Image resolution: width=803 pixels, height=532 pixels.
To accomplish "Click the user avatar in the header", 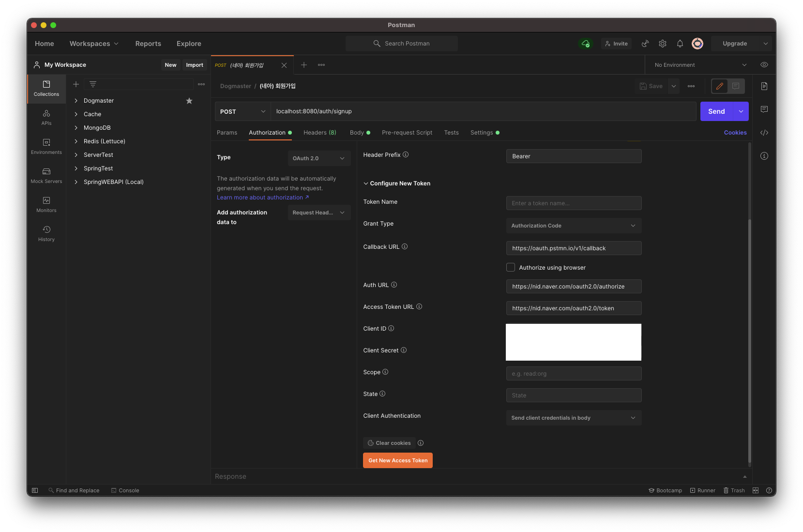I will click(x=697, y=44).
